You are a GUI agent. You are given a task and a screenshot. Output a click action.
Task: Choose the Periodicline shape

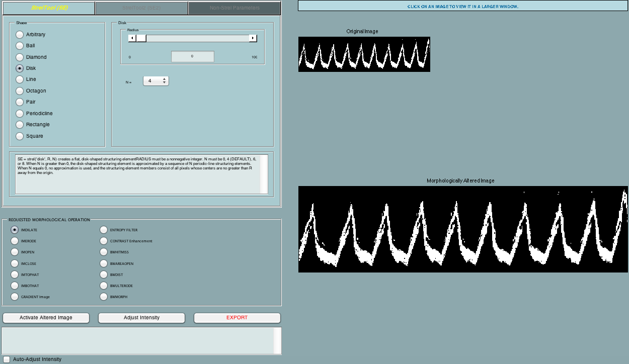tap(20, 114)
